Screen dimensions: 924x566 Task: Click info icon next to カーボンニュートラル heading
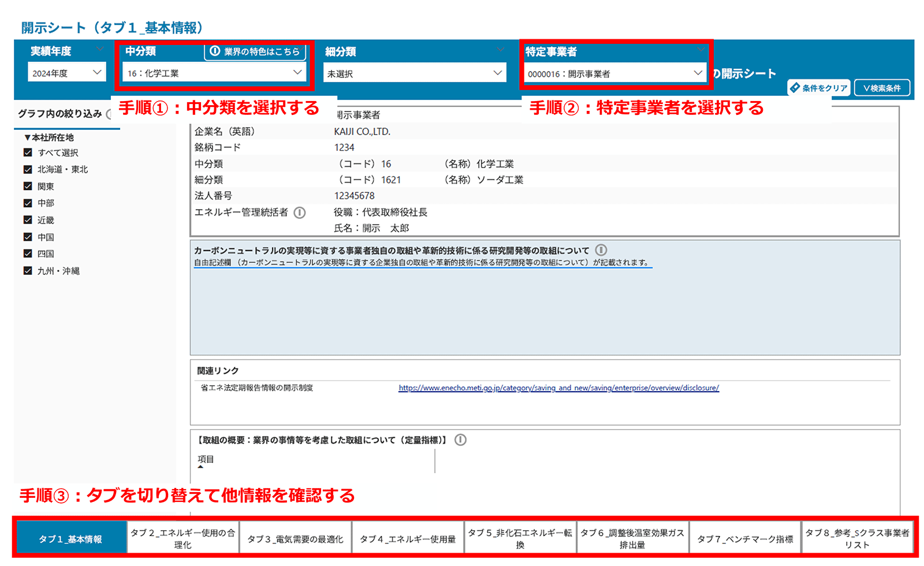click(x=601, y=250)
